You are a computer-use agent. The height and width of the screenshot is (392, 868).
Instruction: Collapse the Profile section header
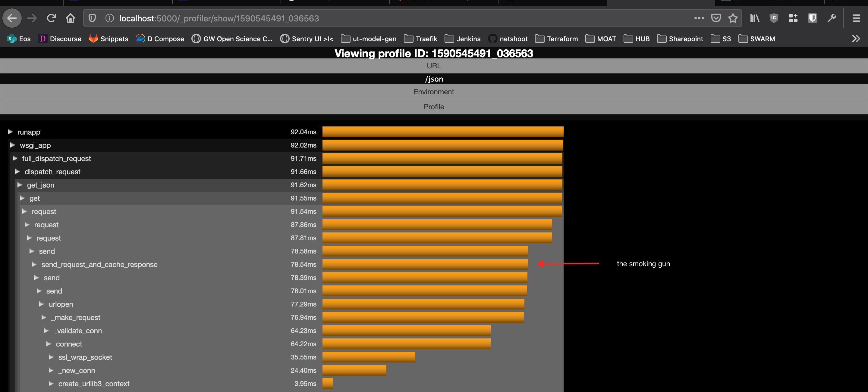[434, 107]
